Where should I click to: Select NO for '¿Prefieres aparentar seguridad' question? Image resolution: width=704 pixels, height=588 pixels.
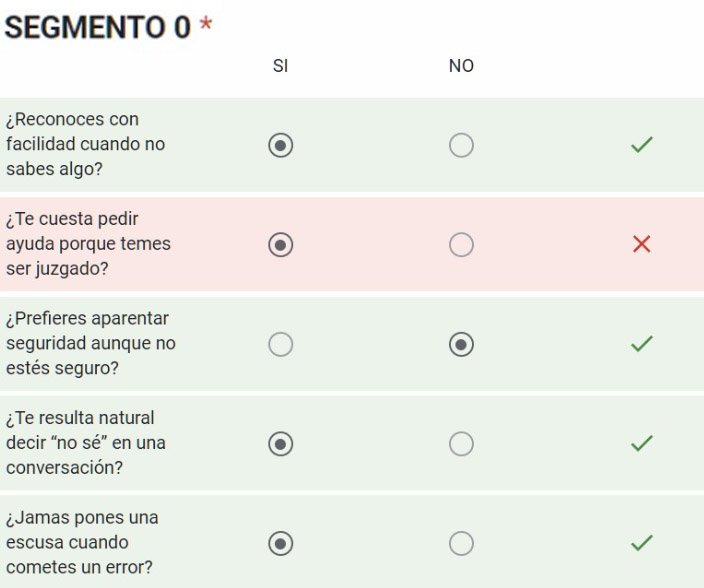pyautogui.click(x=461, y=345)
